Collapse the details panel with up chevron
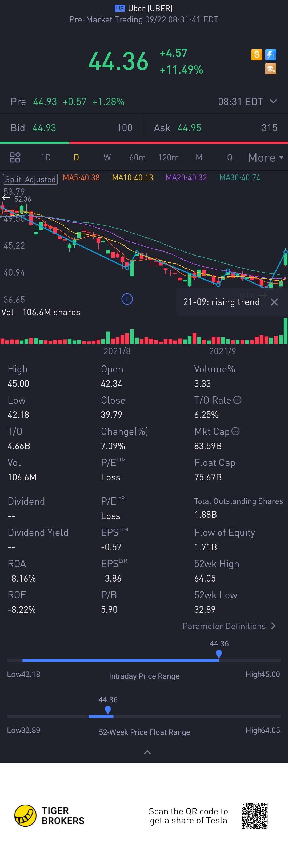Viewport: 288px width, 868px height. pyautogui.click(x=147, y=752)
